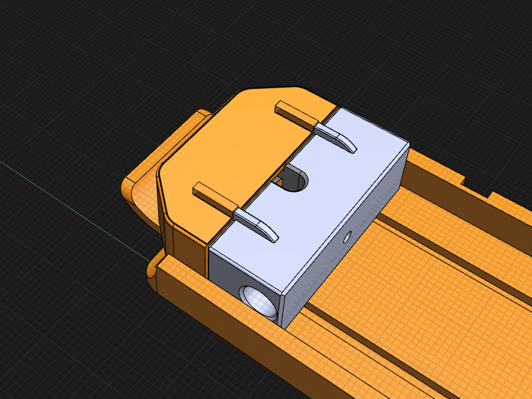This screenshot has height=399, width=532.
Task: Click the large round hole on gray block front
Action: coord(259,301)
